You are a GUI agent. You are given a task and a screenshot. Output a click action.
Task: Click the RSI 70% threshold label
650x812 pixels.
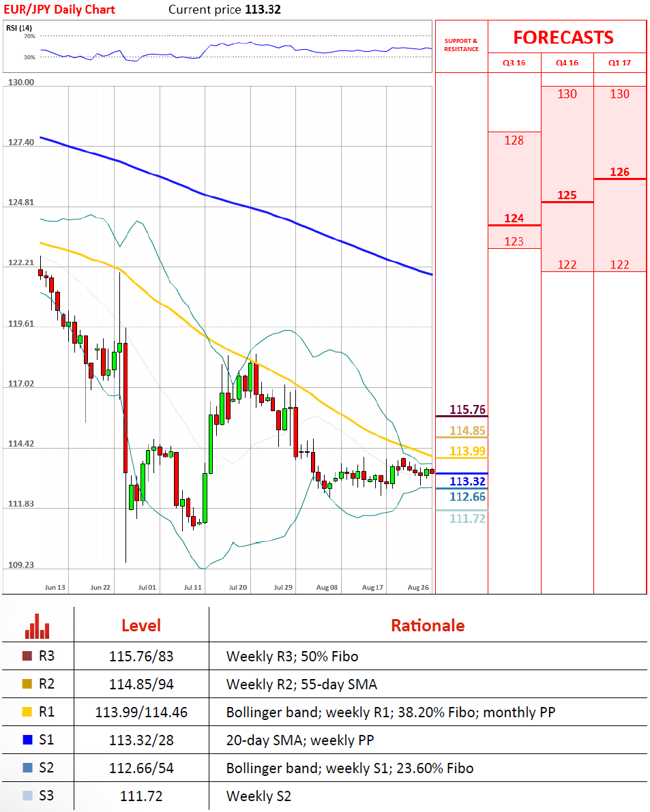click(x=29, y=36)
